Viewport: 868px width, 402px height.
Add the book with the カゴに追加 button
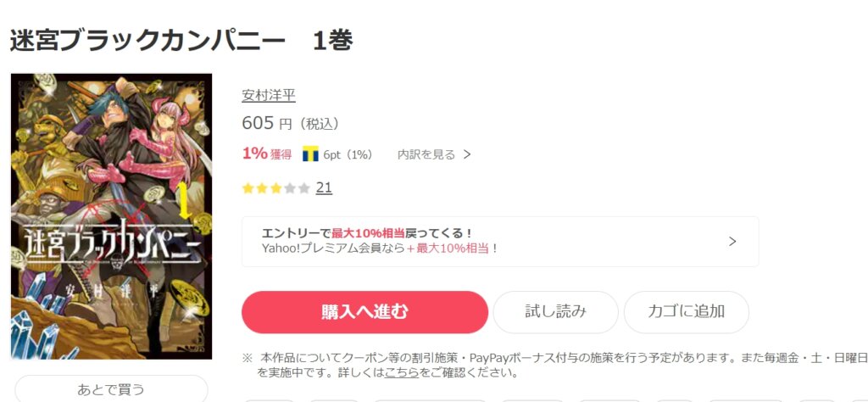tap(687, 312)
